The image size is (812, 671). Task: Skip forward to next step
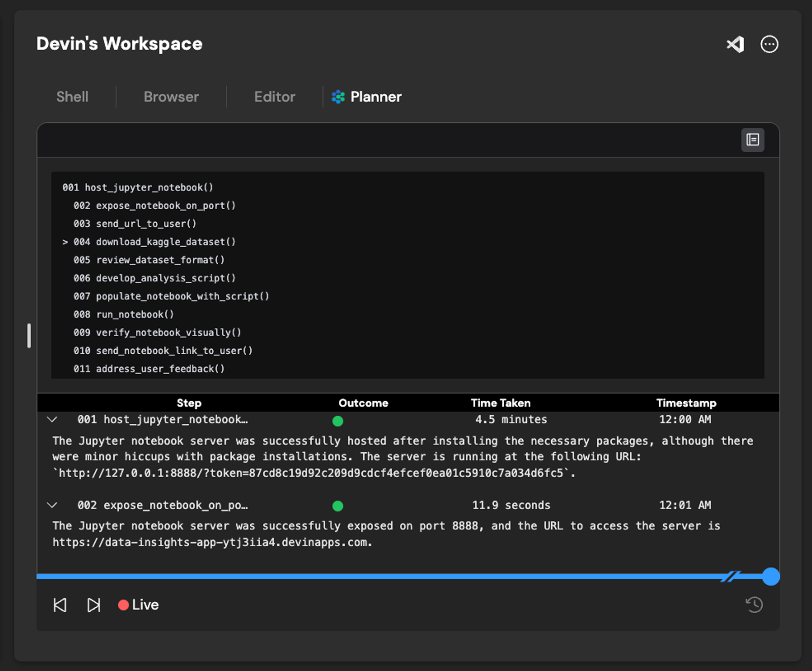coord(93,605)
